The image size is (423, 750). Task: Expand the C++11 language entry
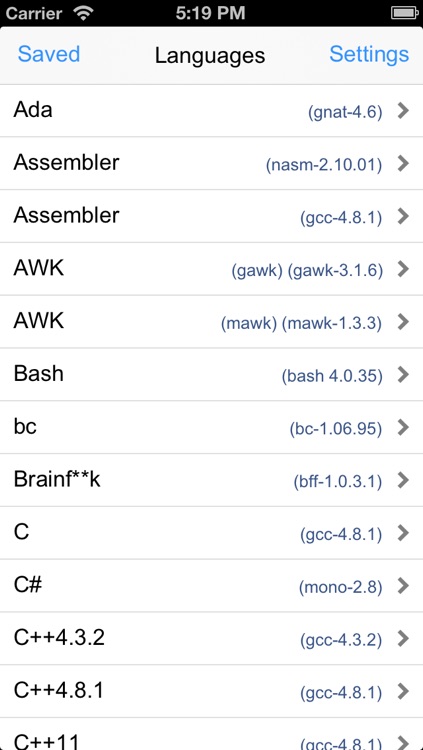(212, 734)
